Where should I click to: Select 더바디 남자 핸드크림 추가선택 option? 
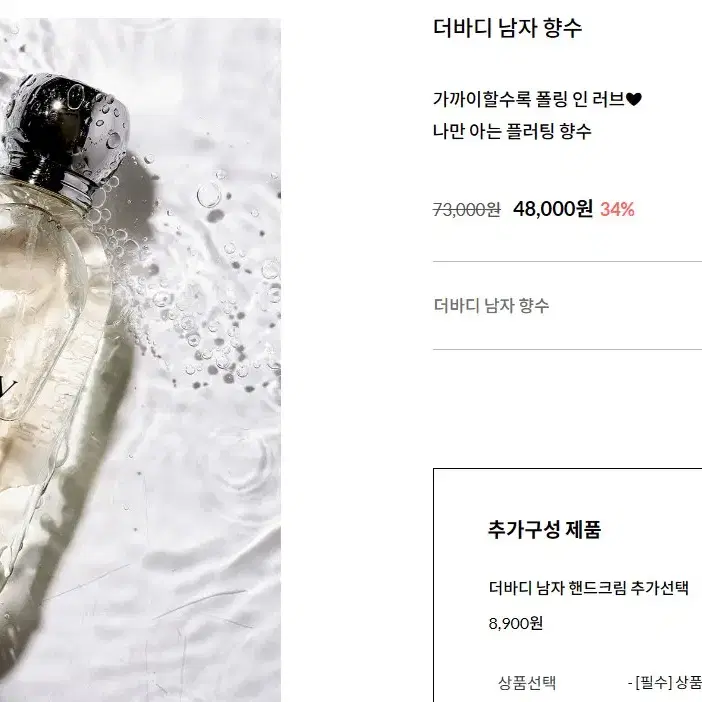pyautogui.click(x=588, y=587)
